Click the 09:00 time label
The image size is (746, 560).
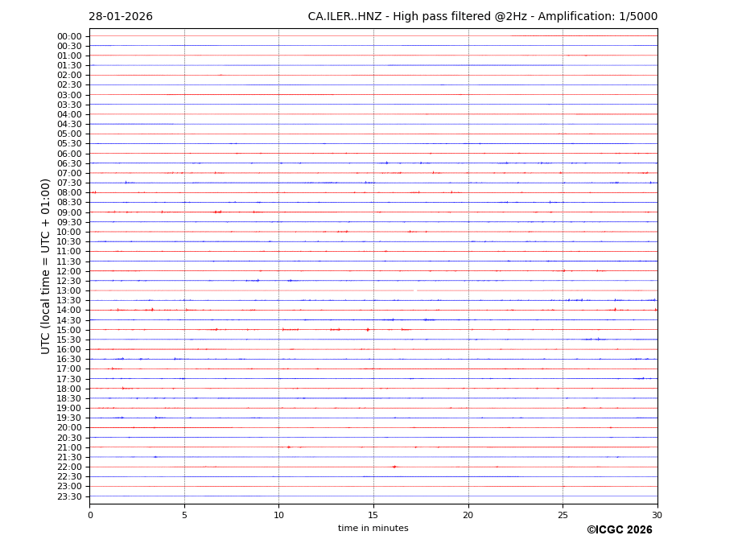tap(69, 212)
